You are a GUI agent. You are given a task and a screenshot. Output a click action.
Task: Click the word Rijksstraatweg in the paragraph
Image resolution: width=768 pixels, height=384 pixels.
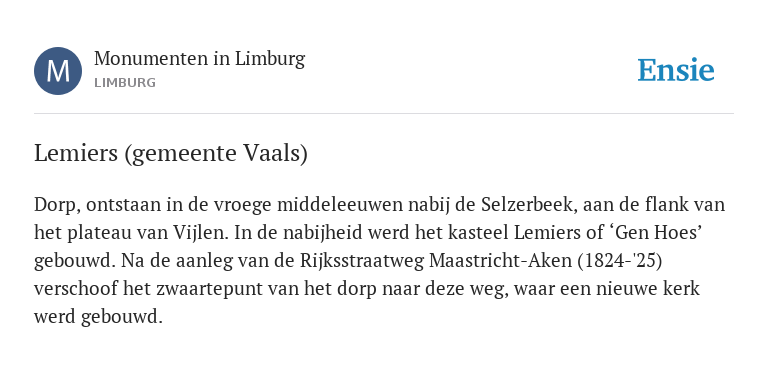pos(362,261)
